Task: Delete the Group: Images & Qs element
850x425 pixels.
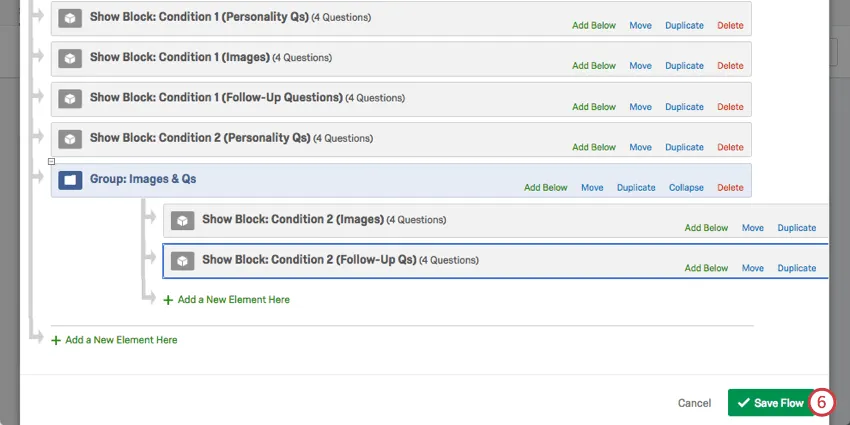Action: pyautogui.click(x=730, y=188)
